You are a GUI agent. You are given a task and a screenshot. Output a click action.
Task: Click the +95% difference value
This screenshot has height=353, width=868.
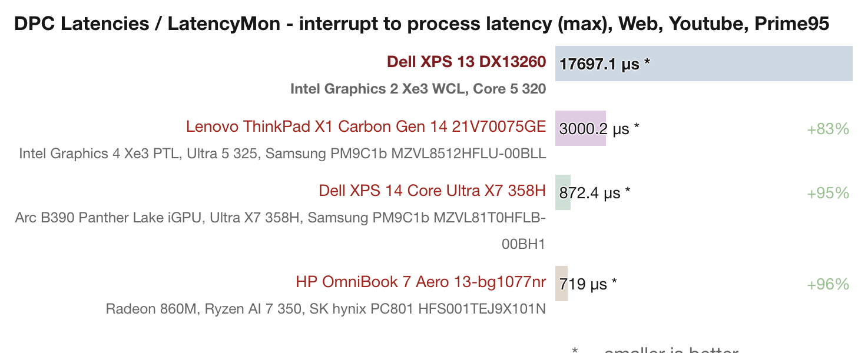point(828,193)
